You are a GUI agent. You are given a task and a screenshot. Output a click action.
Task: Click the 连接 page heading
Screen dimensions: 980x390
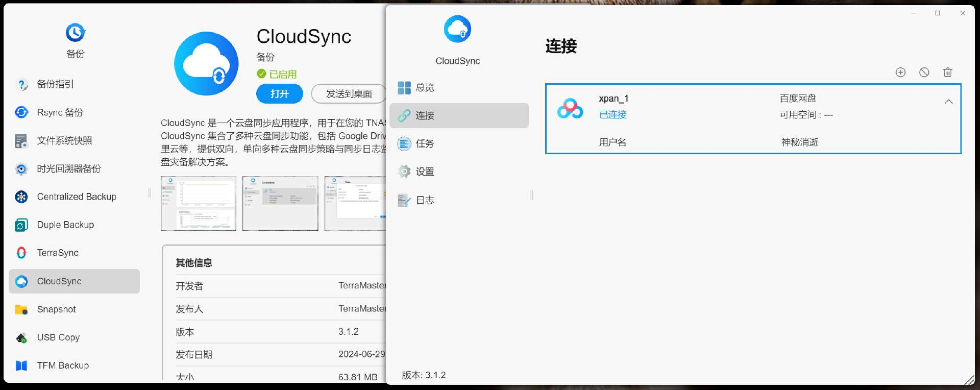pos(561,46)
